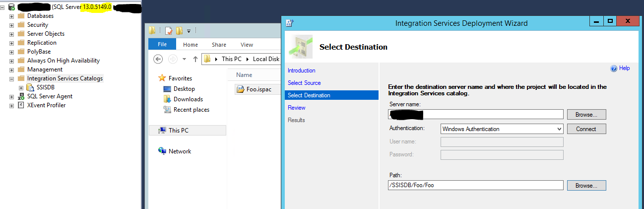Select SQL Server Agent tree item
Image resolution: width=644 pixels, height=209 pixels.
(x=50, y=96)
